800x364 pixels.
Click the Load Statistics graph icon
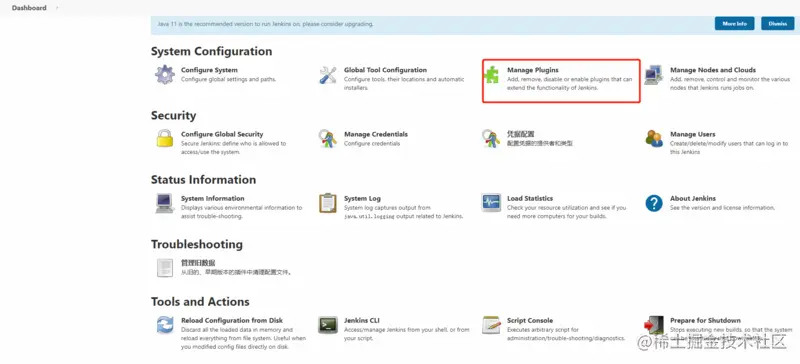[x=491, y=203]
